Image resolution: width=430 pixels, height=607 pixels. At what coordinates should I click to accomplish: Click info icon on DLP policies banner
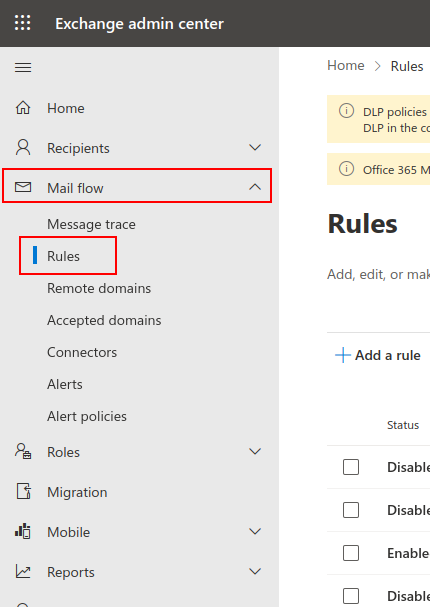346,111
